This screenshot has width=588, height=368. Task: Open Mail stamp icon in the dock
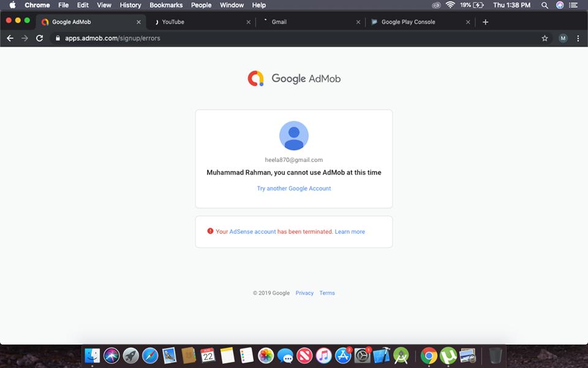point(170,355)
